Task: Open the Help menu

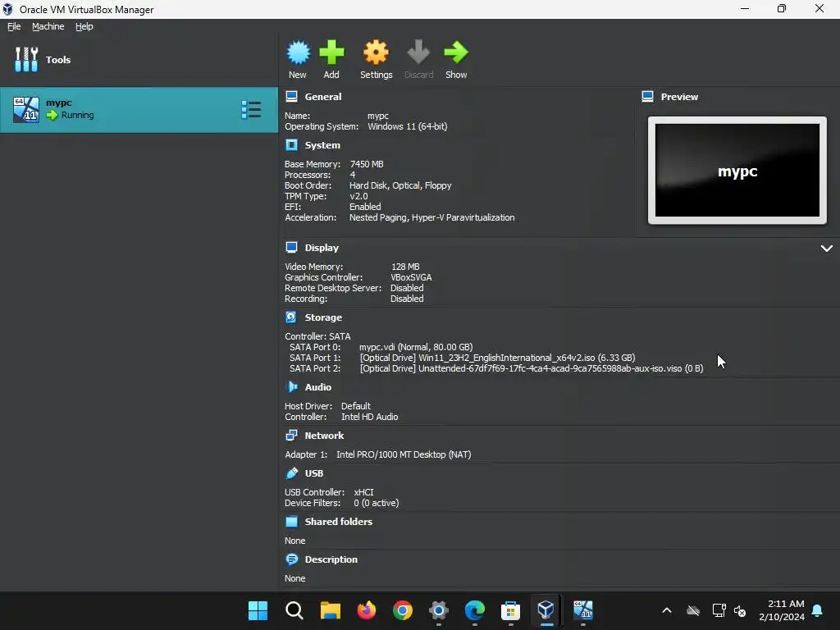Action: [x=84, y=26]
